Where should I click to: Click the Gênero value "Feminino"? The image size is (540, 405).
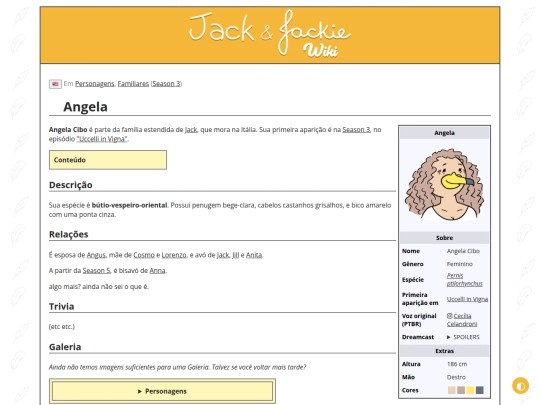click(x=459, y=264)
